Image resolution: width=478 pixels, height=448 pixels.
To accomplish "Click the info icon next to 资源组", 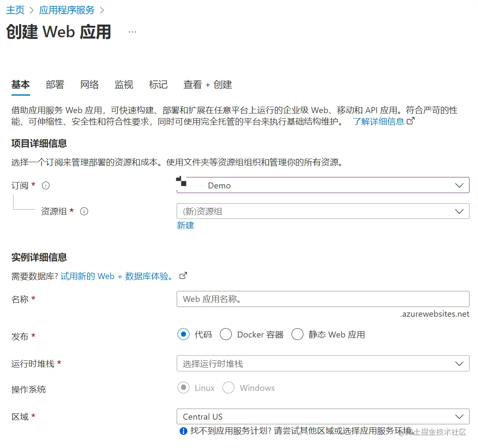I will (84, 211).
